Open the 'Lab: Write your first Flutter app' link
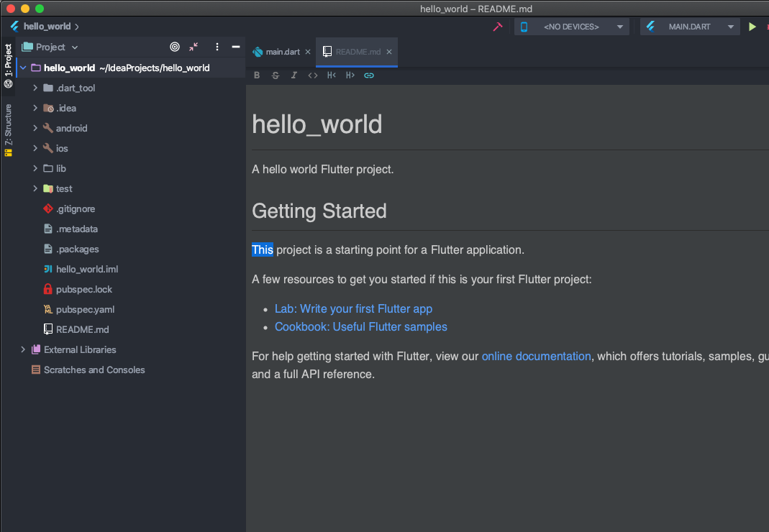This screenshot has height=532, width=769. [x=353, y=308]
